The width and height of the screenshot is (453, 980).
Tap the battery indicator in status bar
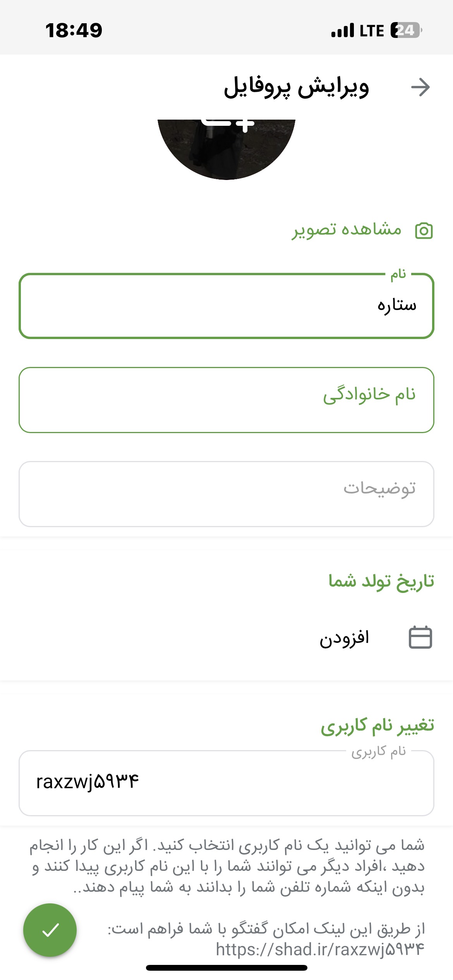406,30
